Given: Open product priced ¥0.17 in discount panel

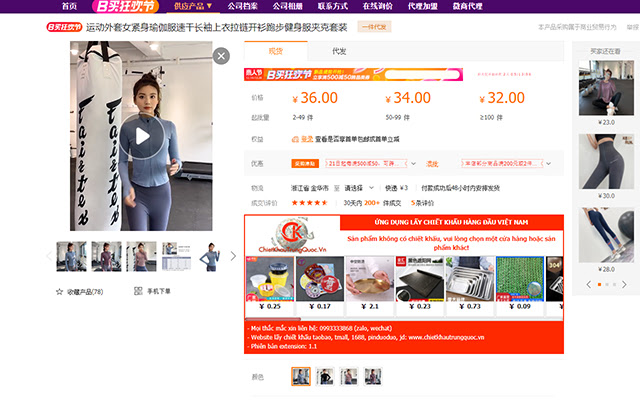Looking at the screenshot, I should 320,283.
